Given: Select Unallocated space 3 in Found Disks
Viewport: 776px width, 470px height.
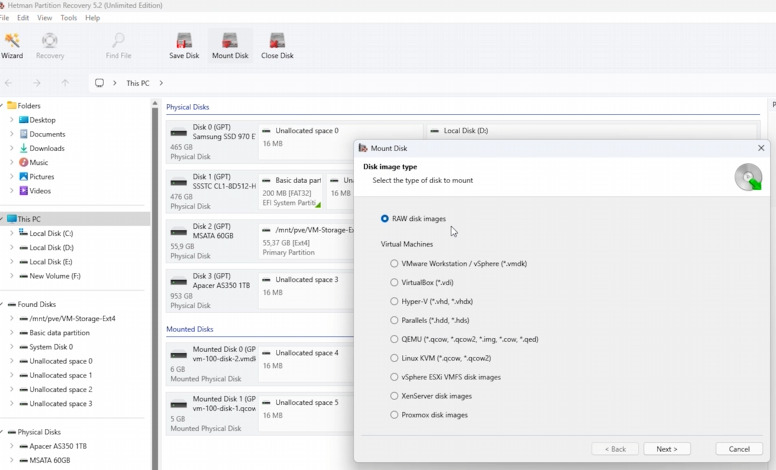Looking at the screenshot, I should pos(55,404).
